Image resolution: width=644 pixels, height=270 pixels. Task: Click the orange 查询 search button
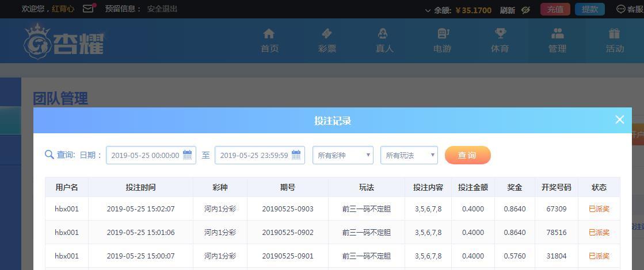[467, 155]
